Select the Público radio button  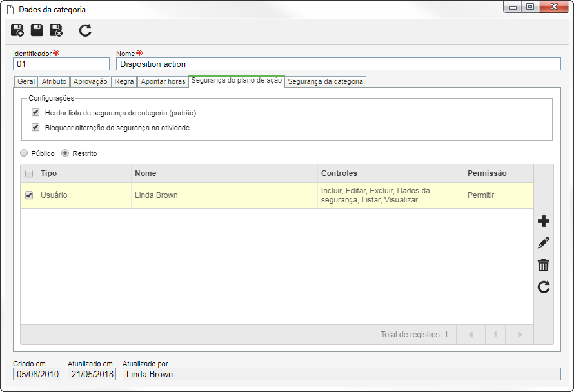coord(24,153)
